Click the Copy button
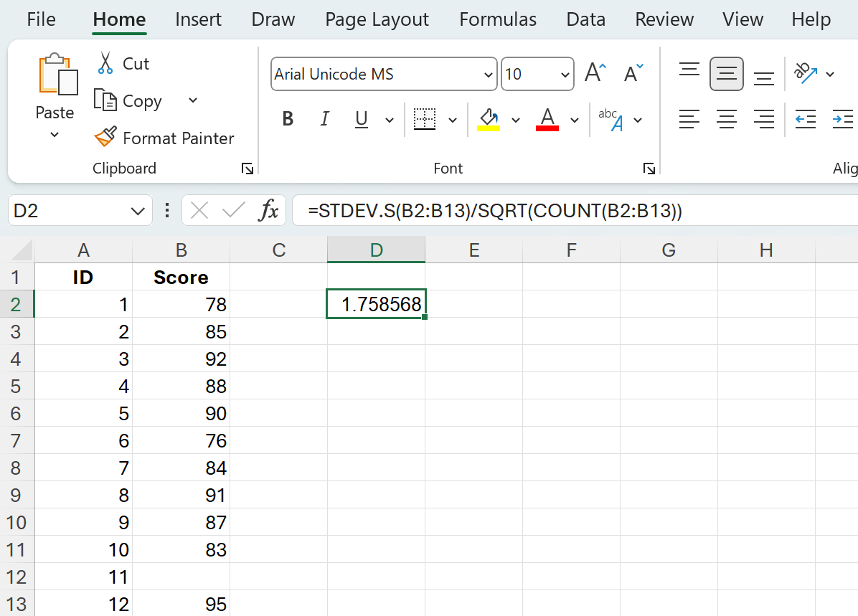The image size is (858, 616). 141,101
